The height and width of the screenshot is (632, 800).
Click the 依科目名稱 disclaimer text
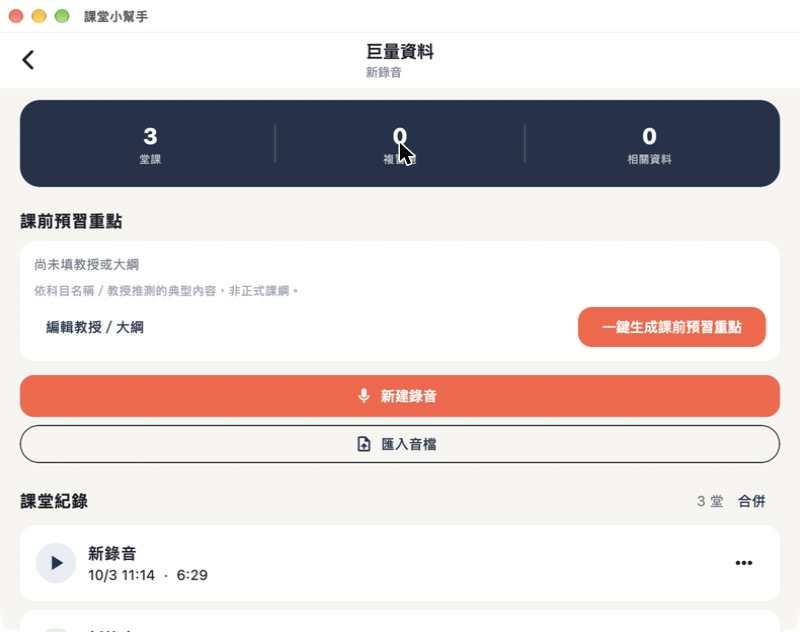coord(166,291)
